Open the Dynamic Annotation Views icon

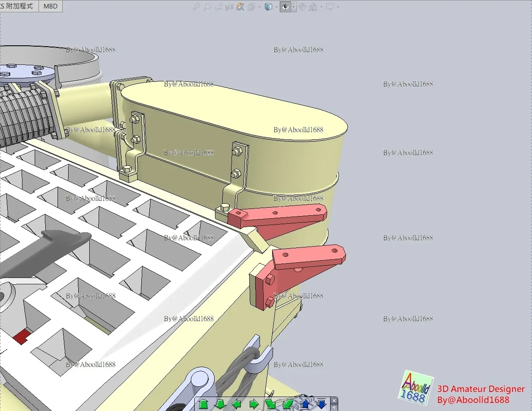240,7
